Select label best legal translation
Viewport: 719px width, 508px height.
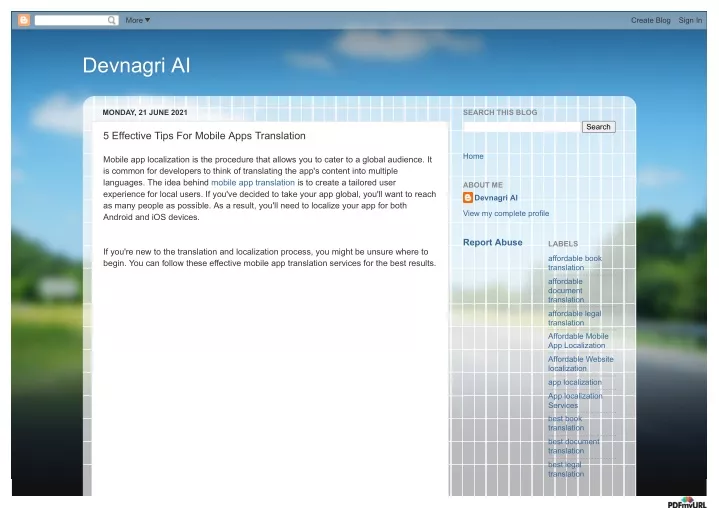click(x=566, y=469)
